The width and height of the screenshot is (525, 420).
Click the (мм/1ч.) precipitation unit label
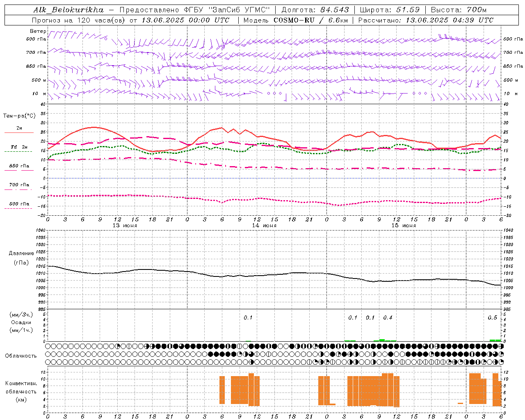point(21,330)
